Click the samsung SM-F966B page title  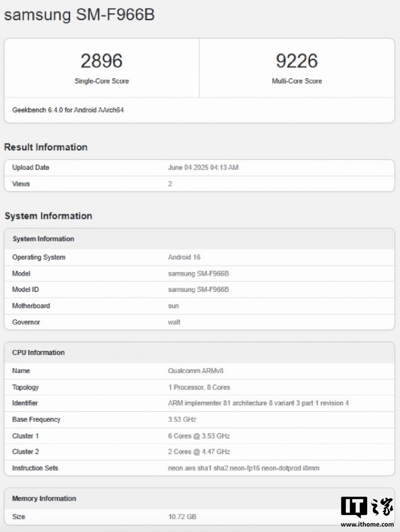pos(79,15)
